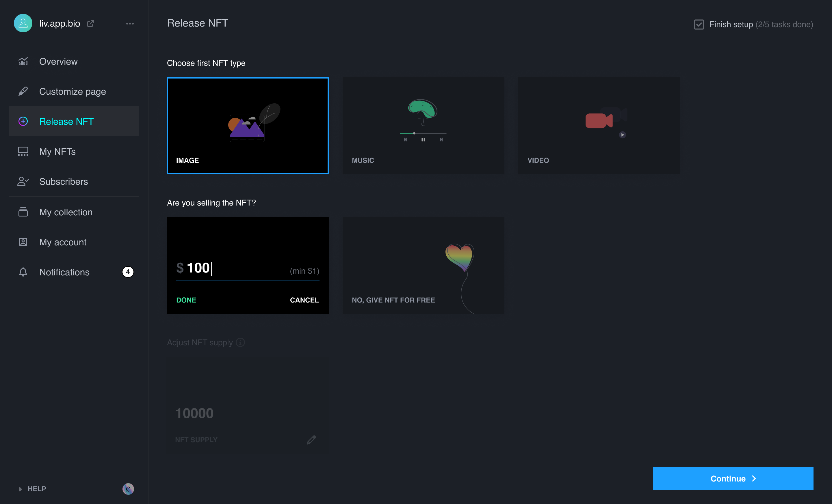Open My collection in the sidebar
Image resolution: width=832 pixels, height=504 pixels.
click(x=66, y=212)
